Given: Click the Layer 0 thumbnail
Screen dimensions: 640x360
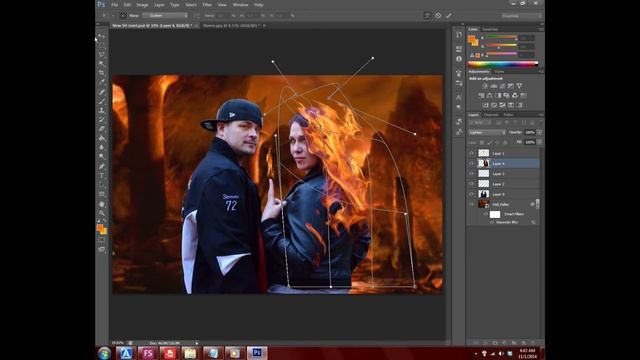Looking at the screenshot, I should click(484, 194).
